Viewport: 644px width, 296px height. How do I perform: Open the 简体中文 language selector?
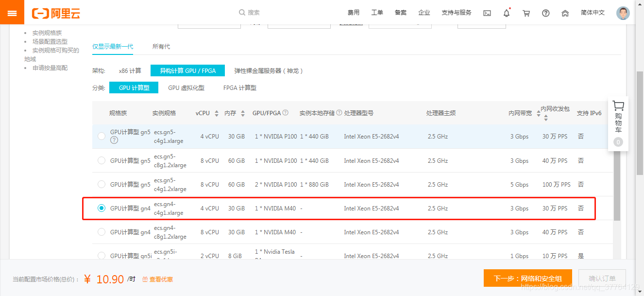593,13
